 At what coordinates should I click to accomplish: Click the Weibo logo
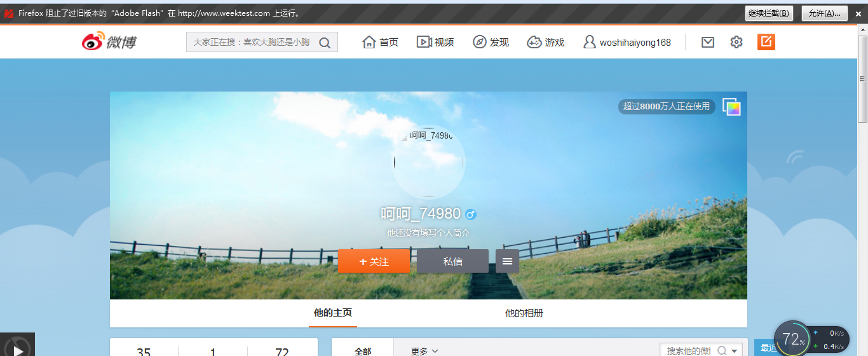[x=109, y=42]
